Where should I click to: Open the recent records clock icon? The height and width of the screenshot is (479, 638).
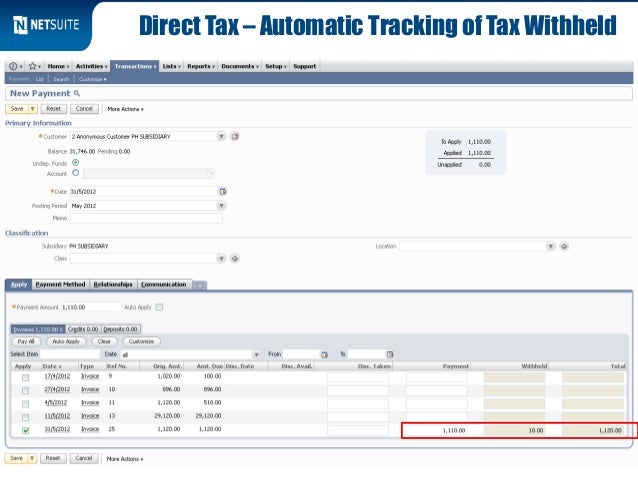click(x=13, y=66)
